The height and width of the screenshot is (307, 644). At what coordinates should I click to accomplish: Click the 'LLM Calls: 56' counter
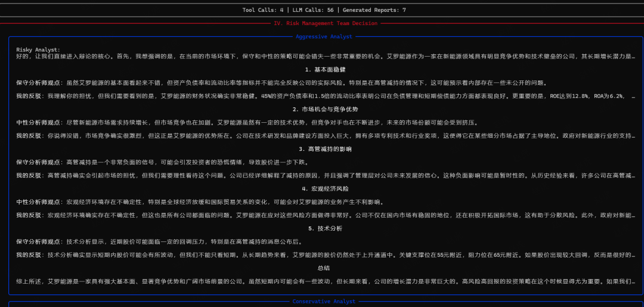(312, 10)
